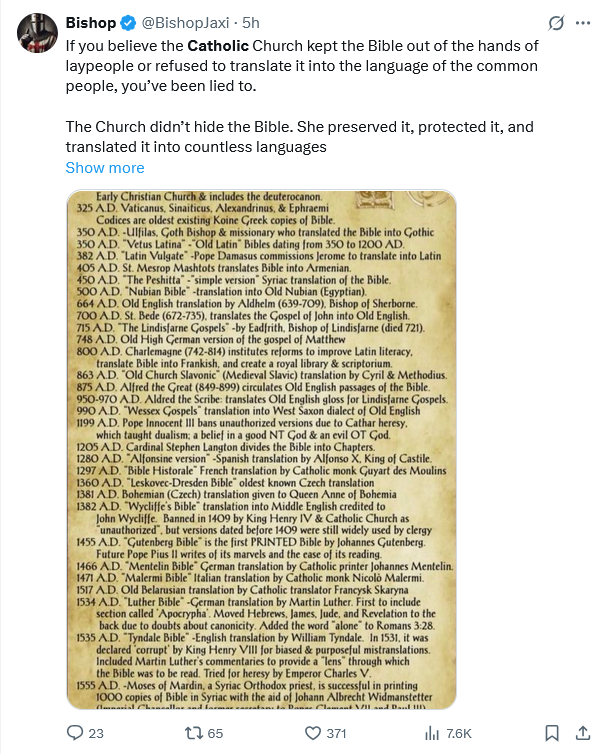Click the reply count 23
The image size is (608, 754).
[96, 733]
